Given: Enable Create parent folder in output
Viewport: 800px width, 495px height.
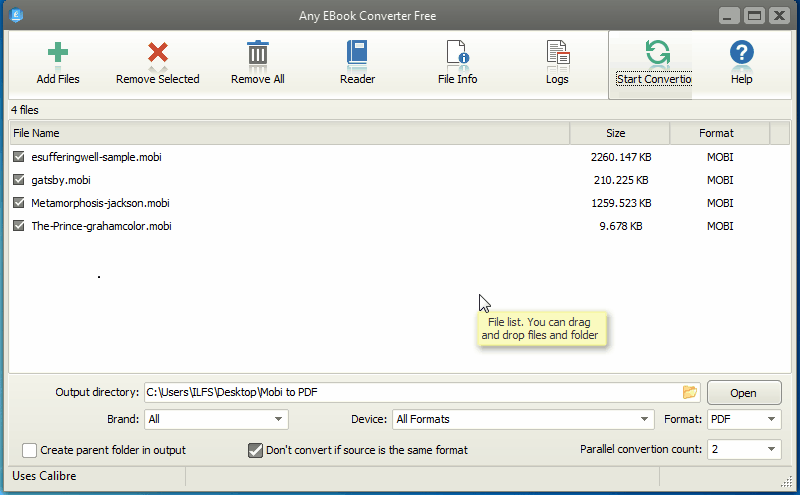Looking at the screenshot, I should click(30, 450).
